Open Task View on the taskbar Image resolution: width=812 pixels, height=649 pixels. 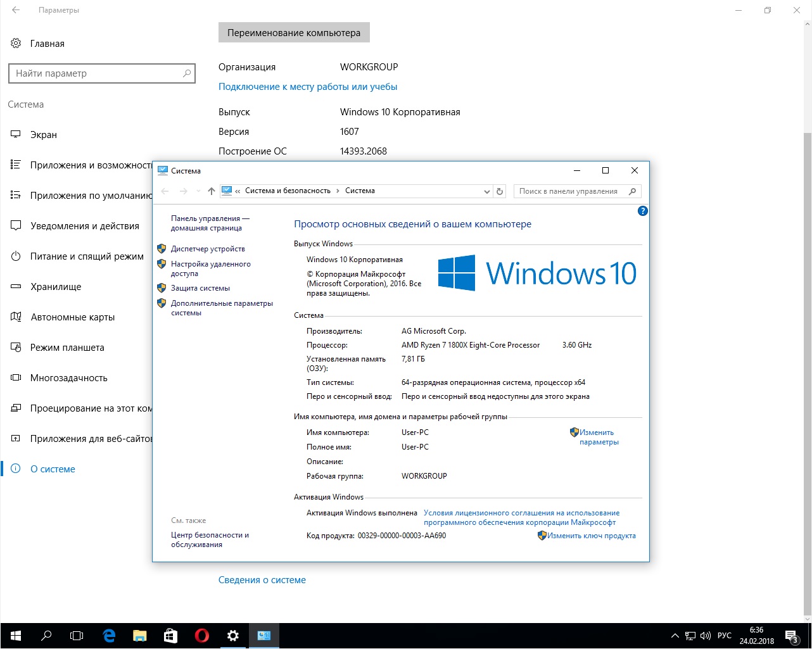pyautogui.click(x=77, y=636)
